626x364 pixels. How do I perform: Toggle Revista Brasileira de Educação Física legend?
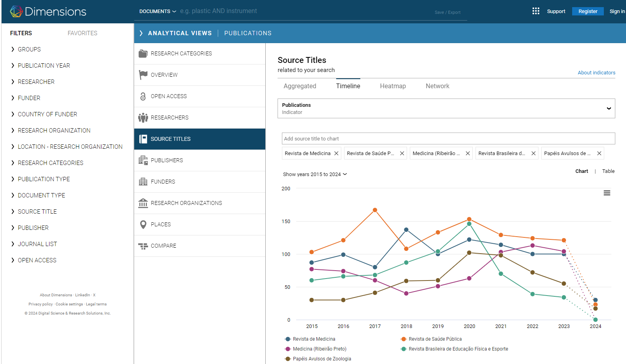(x=455, y=349)
